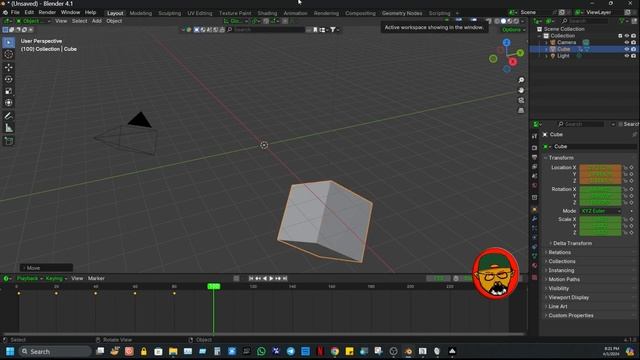Image resolution: width=640 pixels, height=360 pixels.
Task: Open the Marker menu in timeline
Action: tap(96, 278)
